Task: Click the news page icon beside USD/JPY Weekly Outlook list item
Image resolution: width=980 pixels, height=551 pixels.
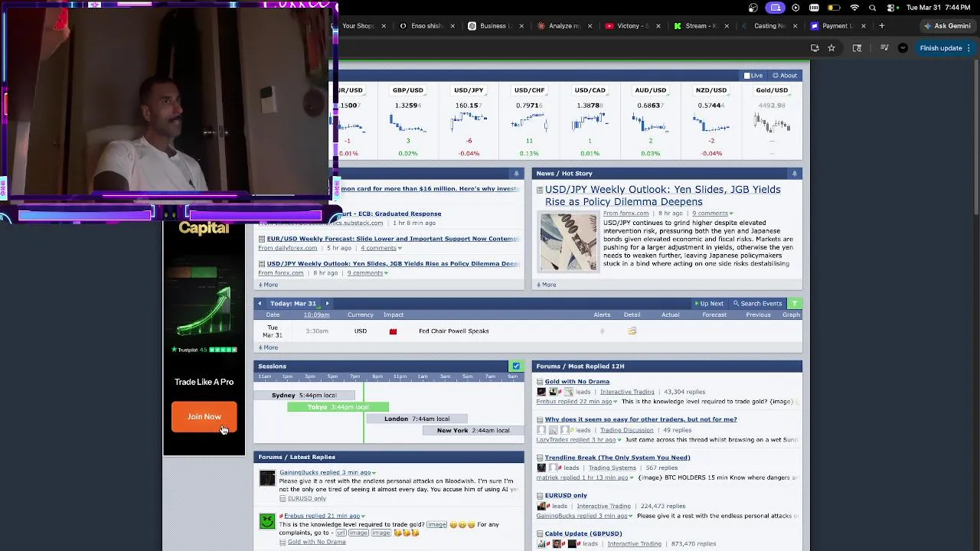Action: [x=261, y=264]
